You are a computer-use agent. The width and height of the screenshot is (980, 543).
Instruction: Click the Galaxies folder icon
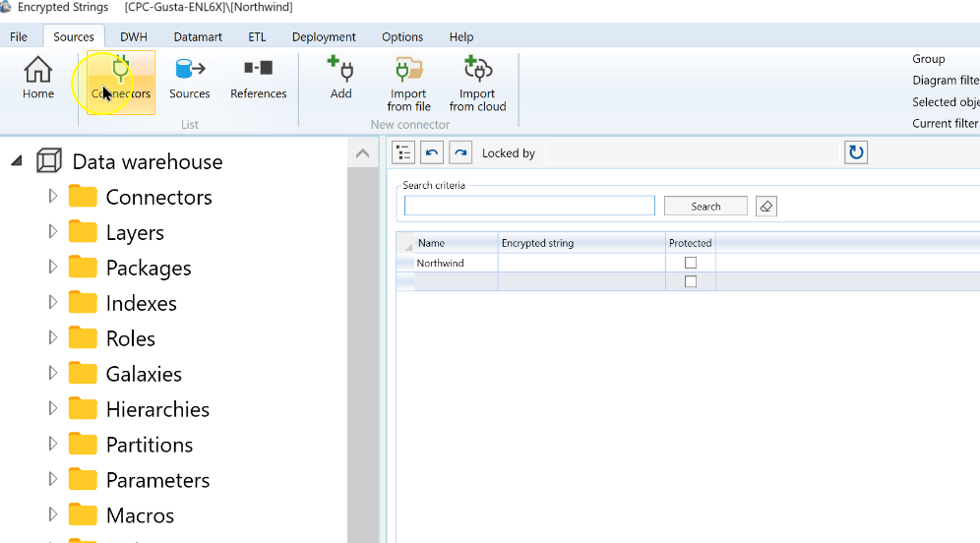click(x=83, y=373)
